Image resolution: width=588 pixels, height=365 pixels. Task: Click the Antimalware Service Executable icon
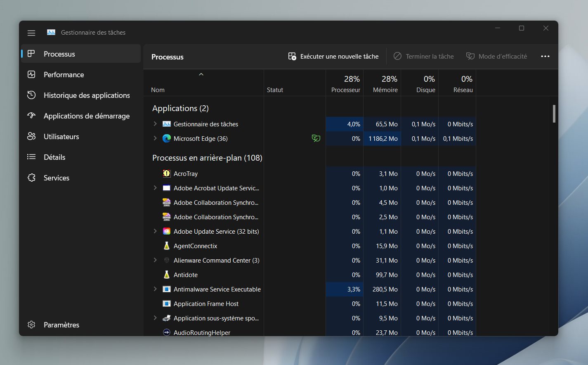(167, 289)
